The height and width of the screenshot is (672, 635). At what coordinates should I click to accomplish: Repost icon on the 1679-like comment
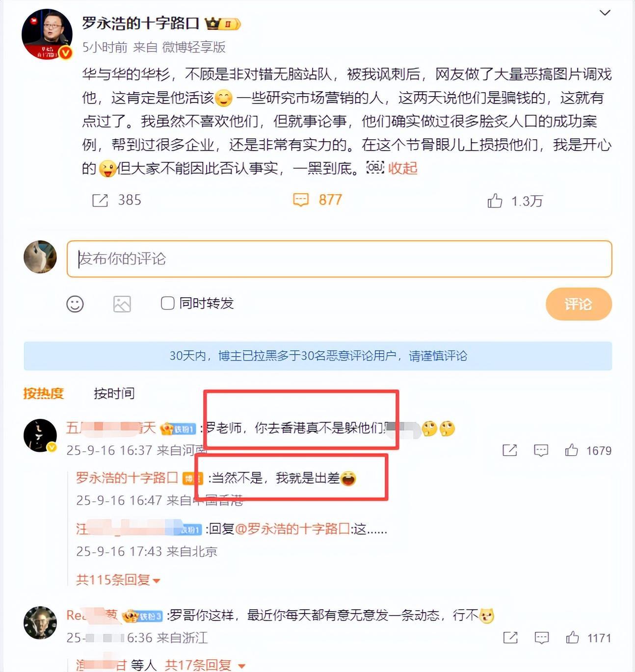pos(510,450)
